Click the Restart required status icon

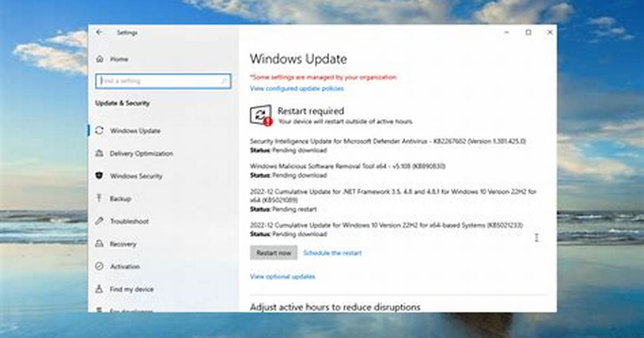(x=261, y=115)
